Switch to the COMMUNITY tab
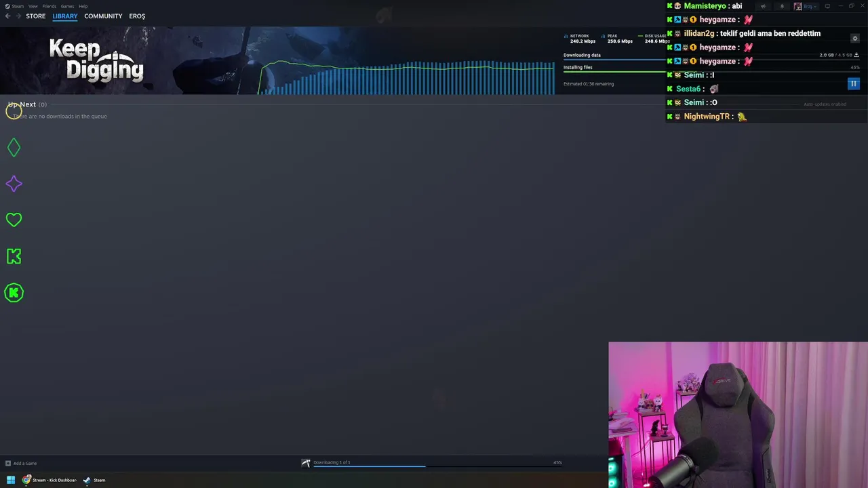This screenshot has height=488, width=868. [103, 16]
